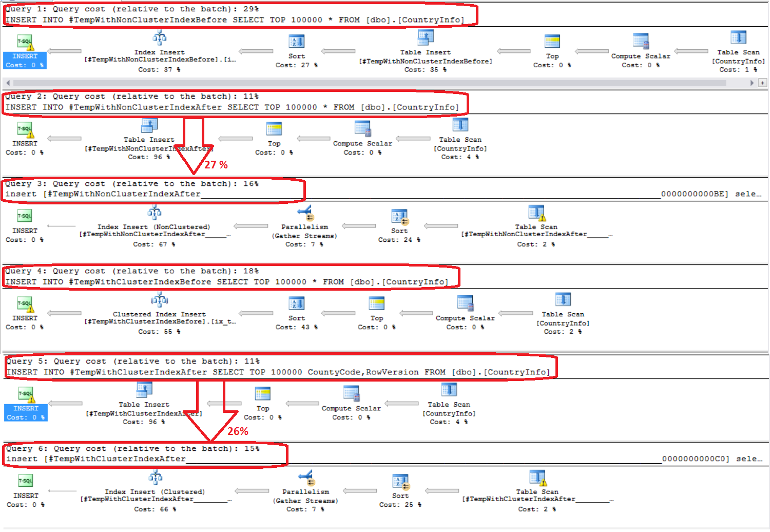Select the Parallelism Gather Streams icon in Query 3
This screenshot has width=770, height=532.
[x=305, y=213]
